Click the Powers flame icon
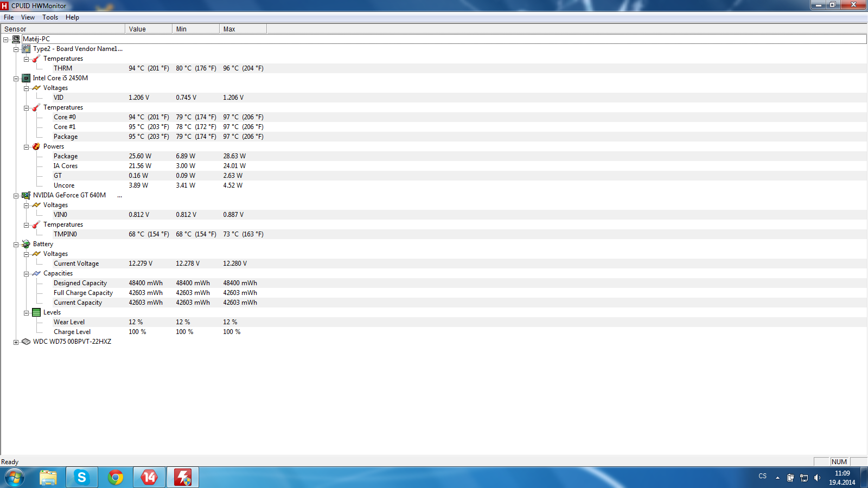868x488 pixels. [x=36, y=146]
